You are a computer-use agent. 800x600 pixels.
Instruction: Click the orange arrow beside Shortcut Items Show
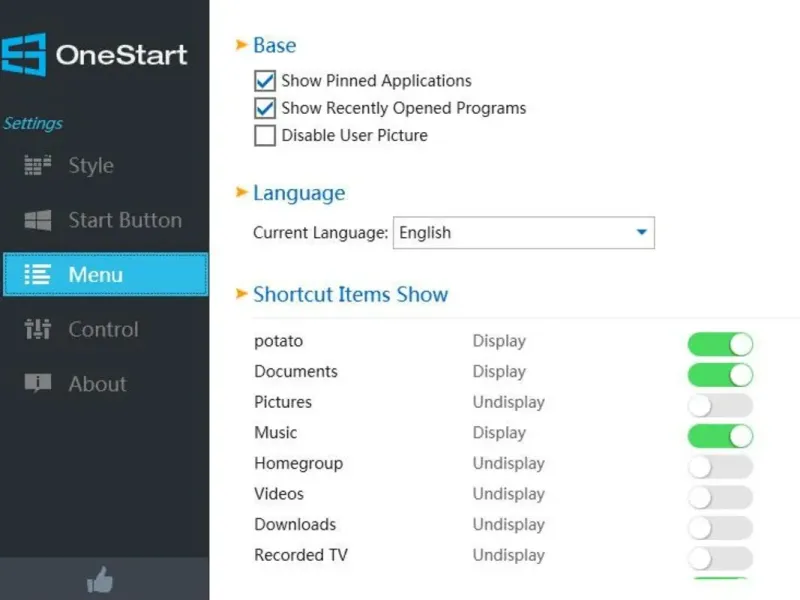point(241,294)
